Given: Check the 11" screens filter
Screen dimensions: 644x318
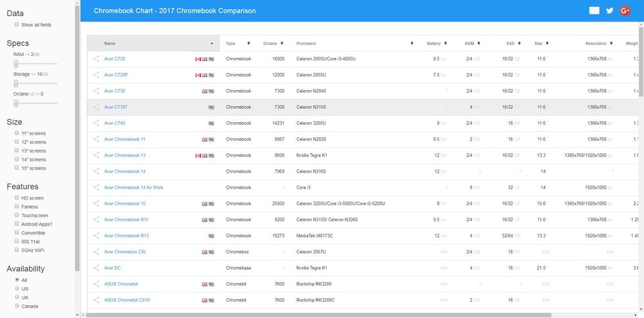Looking at the screenshot, I should [17, 133].
